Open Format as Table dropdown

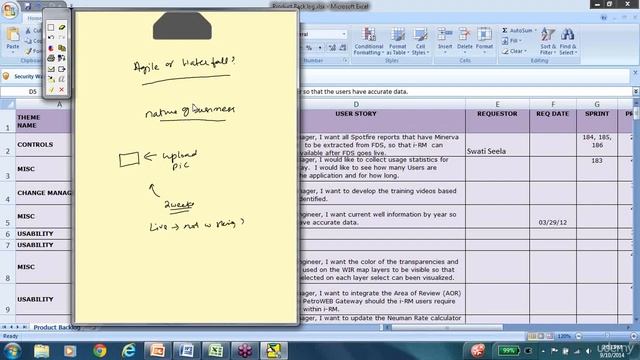click(397, 42)
